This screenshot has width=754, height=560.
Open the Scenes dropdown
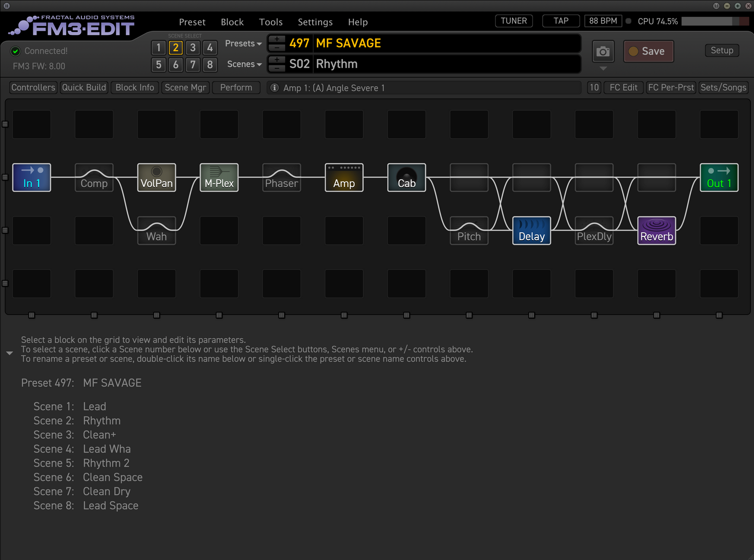click(244, 64)
